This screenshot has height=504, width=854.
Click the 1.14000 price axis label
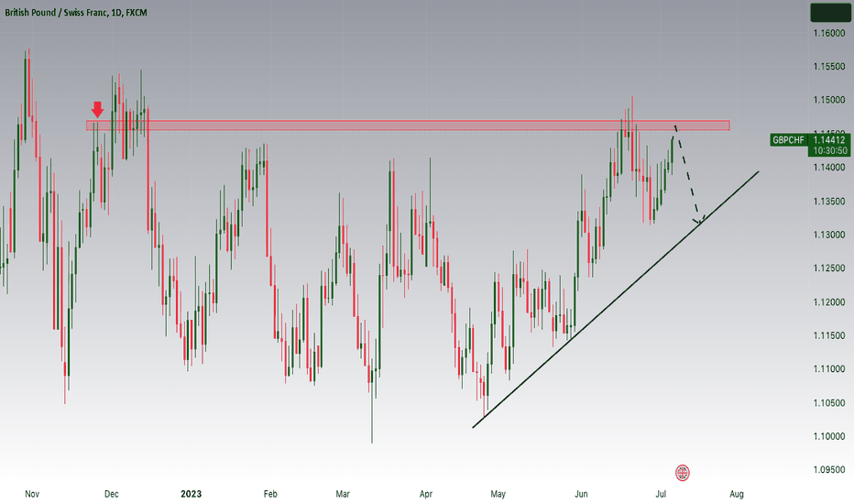click(829, 168)
